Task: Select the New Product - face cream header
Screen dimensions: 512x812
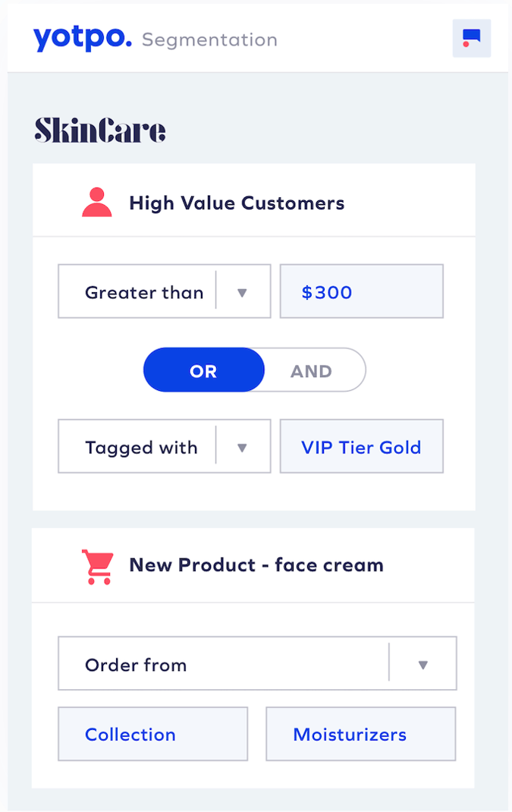Action: 256,565
